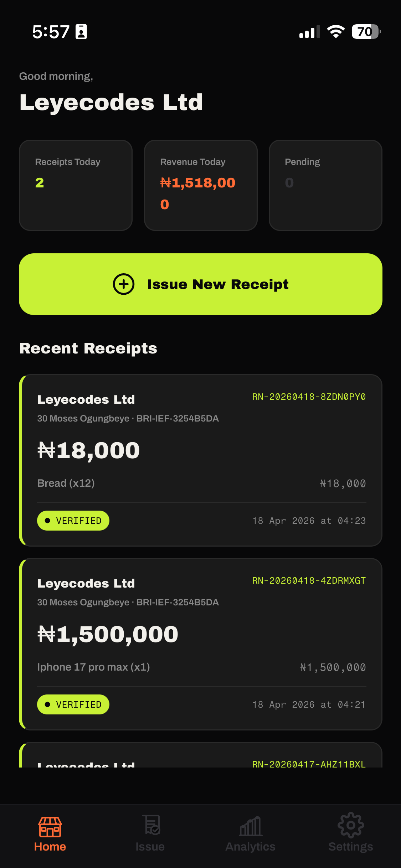
Task: Tap the Wi-Fi status icon
Action: coord(336,32)
